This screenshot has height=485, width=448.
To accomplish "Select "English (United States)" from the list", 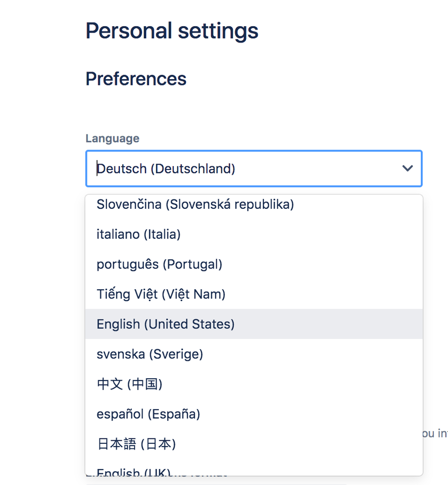I will [x=166, y=324].
